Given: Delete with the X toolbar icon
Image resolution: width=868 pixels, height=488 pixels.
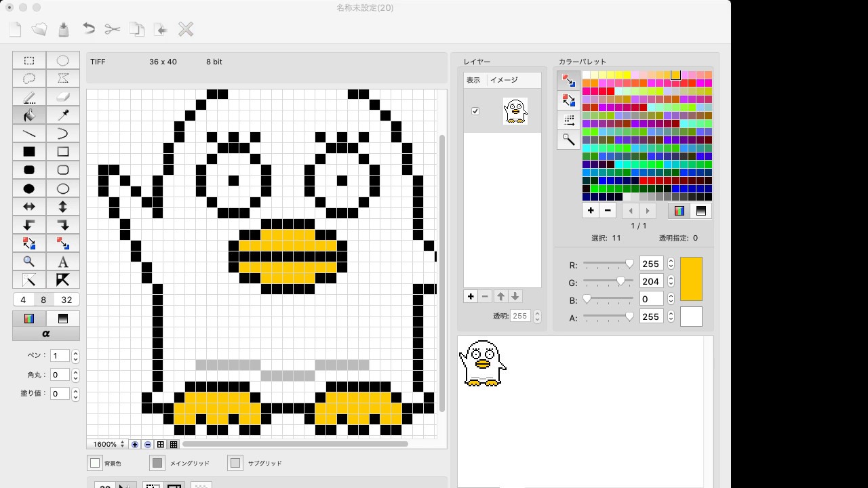Looking at the screenshot, I should pos(186,29).
